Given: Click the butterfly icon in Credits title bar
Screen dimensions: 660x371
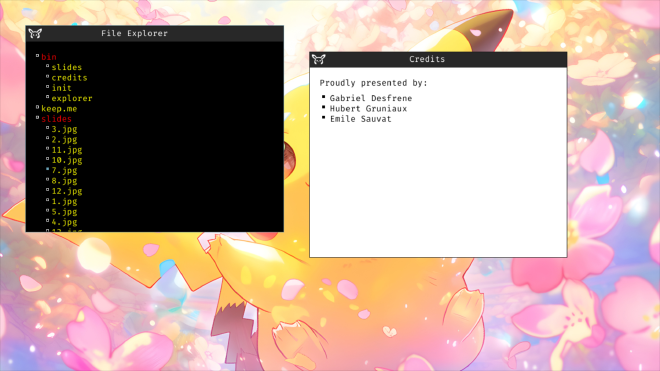Looking at the screenshot, I should click(319, 59).
